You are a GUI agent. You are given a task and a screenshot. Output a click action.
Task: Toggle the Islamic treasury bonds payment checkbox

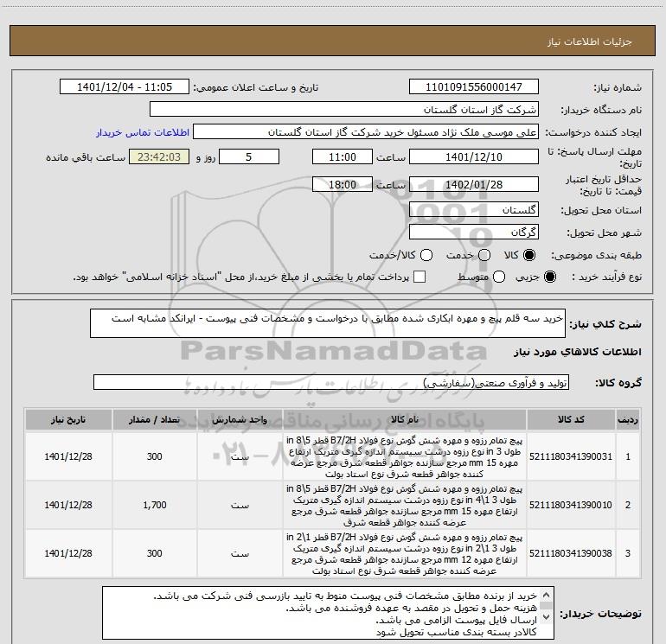pyautogui.click(x=419, y=277)
